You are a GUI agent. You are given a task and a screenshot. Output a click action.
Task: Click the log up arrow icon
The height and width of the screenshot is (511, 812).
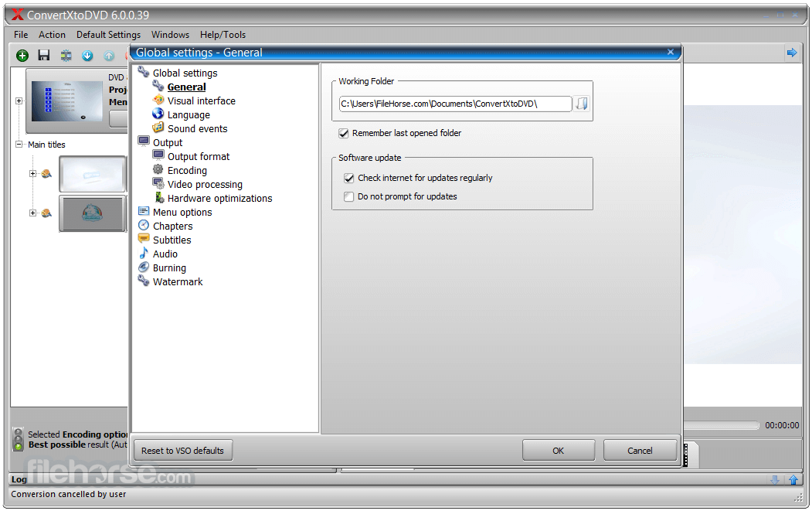pyautogui.click(x=793, y=480)
